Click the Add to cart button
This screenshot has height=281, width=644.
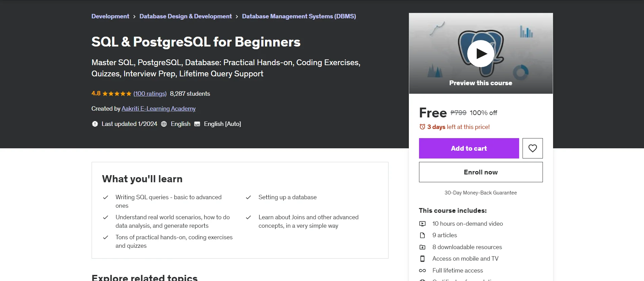click(x=469, y=148)
